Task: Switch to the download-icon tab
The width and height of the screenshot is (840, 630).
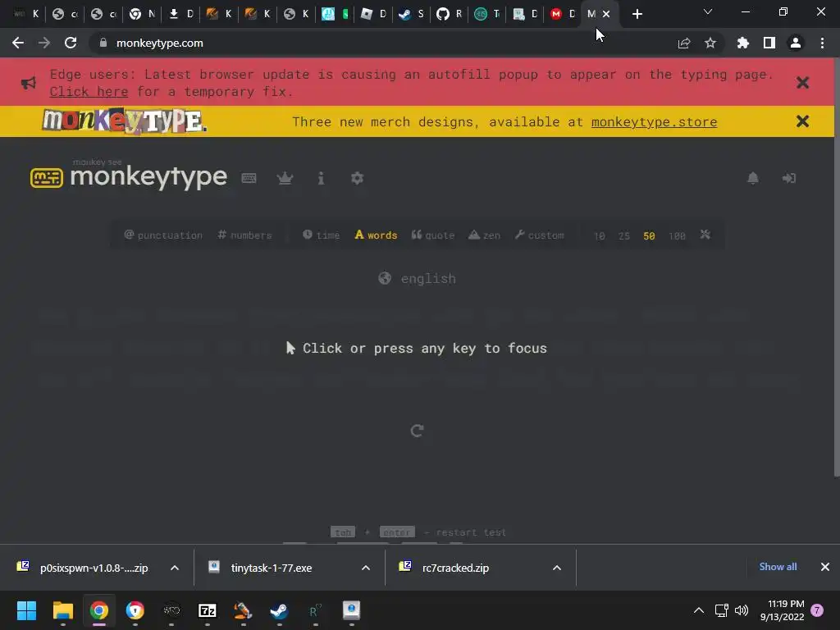Action: coord(180,14)
